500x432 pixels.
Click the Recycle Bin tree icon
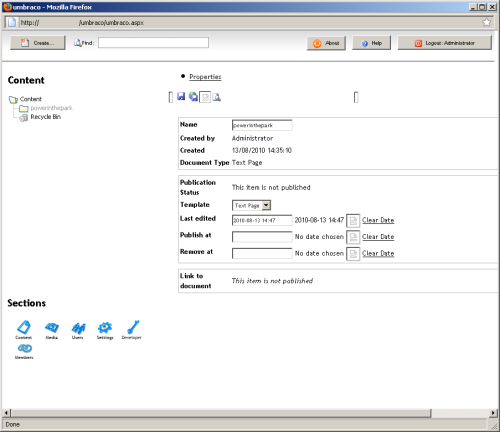tap(23, 117)
